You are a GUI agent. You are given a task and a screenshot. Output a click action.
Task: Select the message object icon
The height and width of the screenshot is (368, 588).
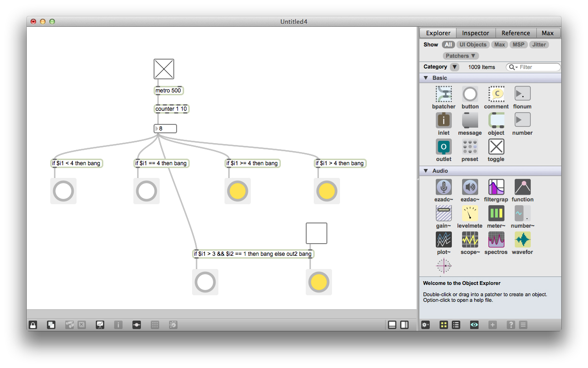(x=470, y=120)
